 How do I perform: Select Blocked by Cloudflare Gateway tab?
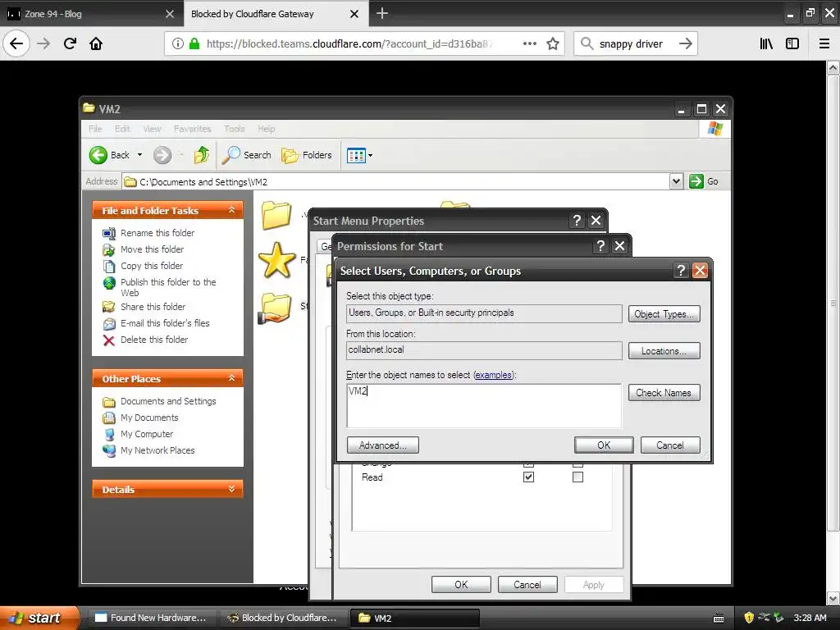(x=276, y=13)
